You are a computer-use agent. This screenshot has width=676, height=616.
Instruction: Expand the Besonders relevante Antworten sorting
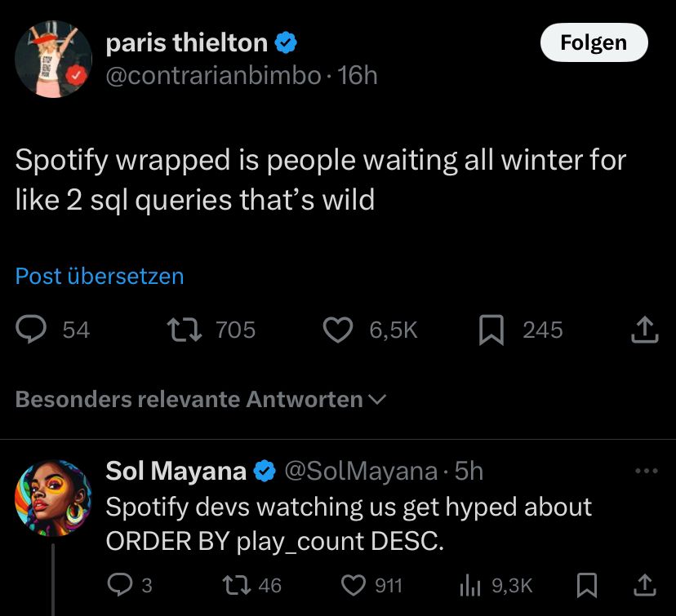click(x=201, y=400)
